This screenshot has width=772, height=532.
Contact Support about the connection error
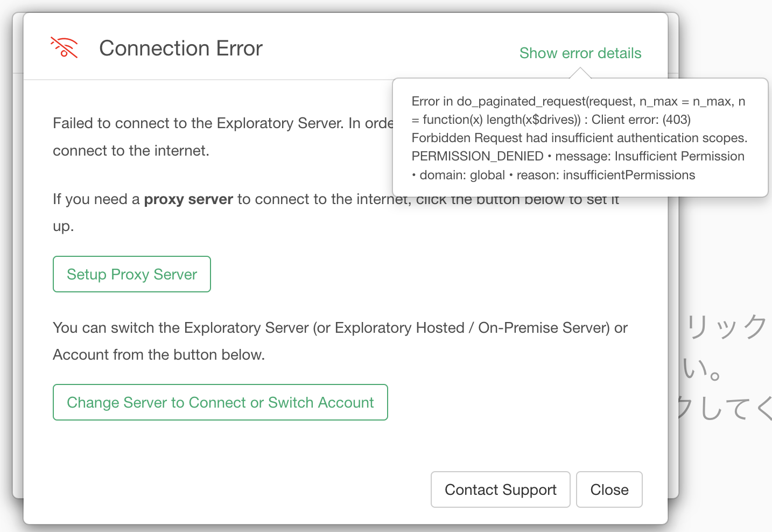click(x=500, y=489)
